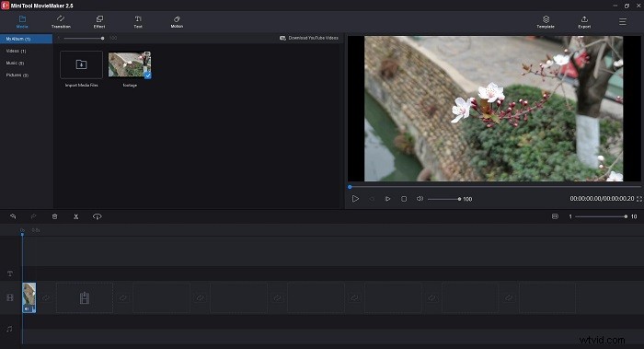Click Download YouTube Videos link
The image size is (644, 349).
(x=309, y=38)
